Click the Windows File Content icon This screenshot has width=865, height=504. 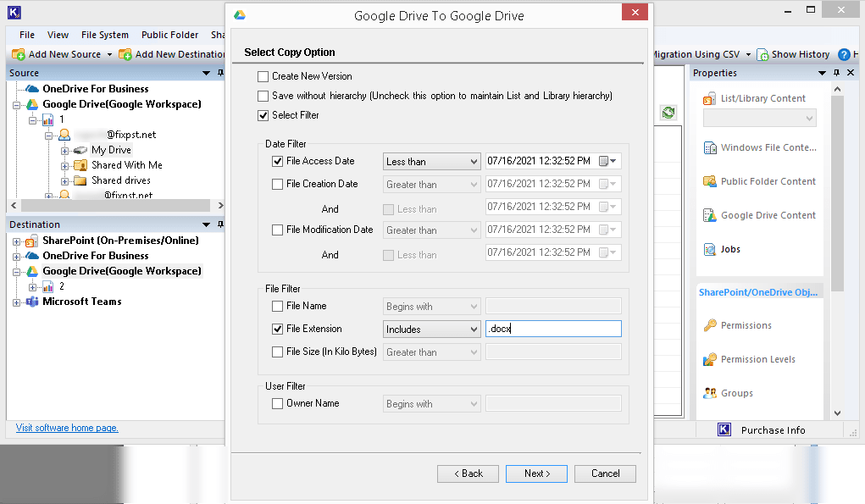[x=709, y=147]
